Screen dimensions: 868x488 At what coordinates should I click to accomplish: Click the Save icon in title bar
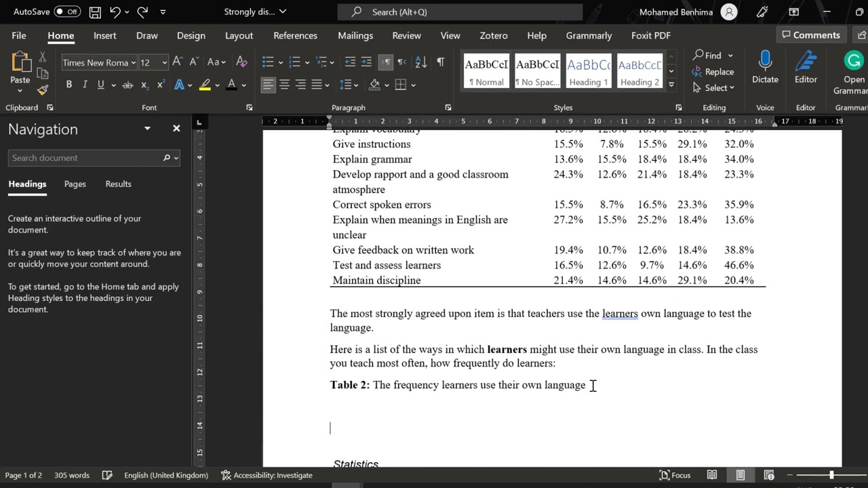coord(95,12)
